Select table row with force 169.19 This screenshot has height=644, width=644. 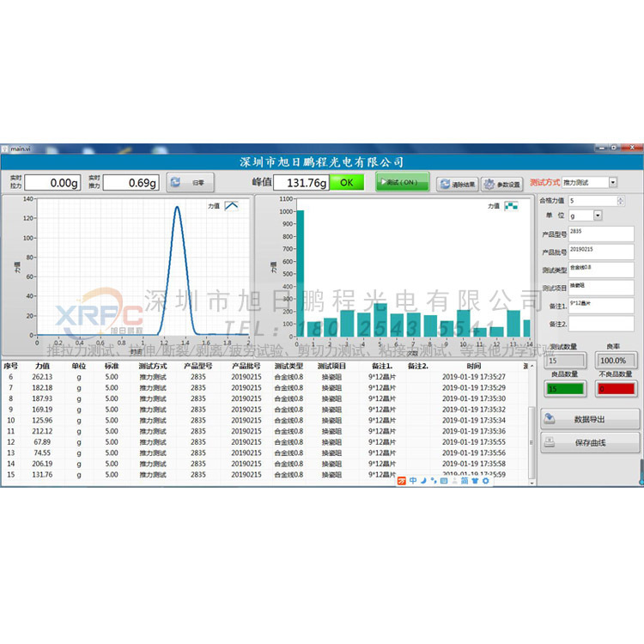tap(265, 410)
